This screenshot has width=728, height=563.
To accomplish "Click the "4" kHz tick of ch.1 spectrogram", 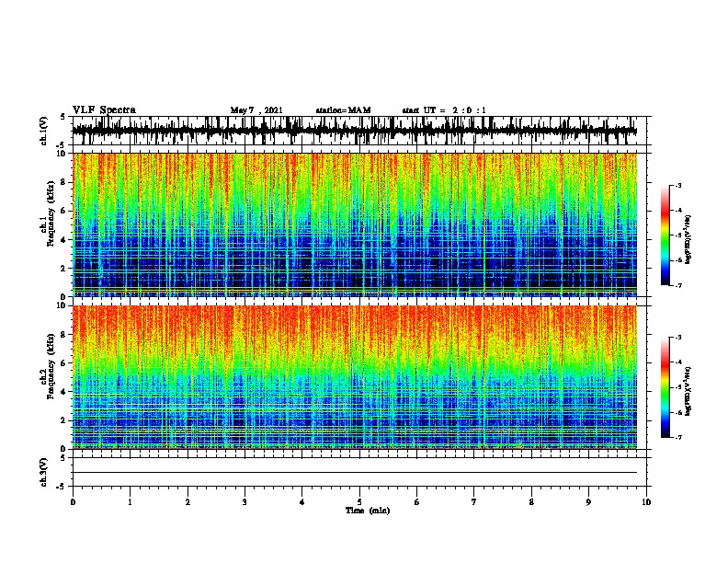I will click(64, 240).
